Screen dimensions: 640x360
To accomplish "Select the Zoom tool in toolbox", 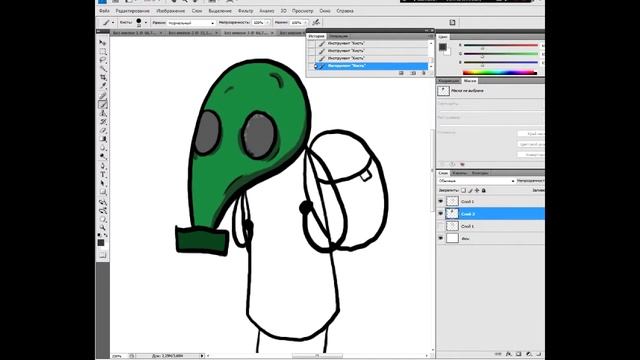I will point(102,228).
